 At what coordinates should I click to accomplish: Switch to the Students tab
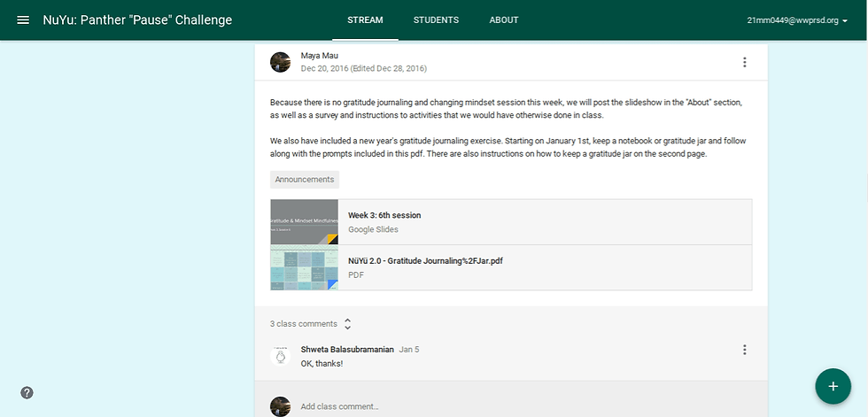pyautogui.click(x=436, y=19)
